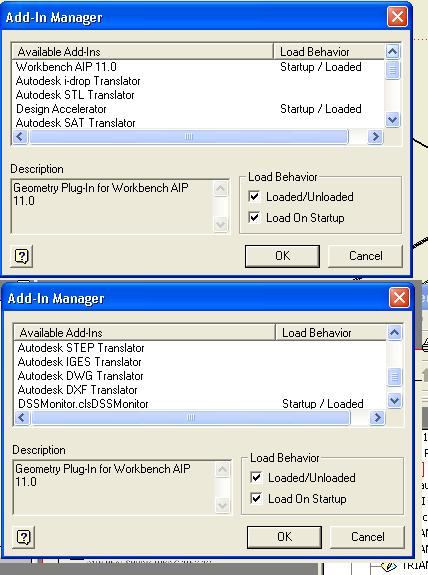Select DSSMonitor.clsDSSMonitor add-in
Viewport: 428px width, 575px height.
(200, 404)
